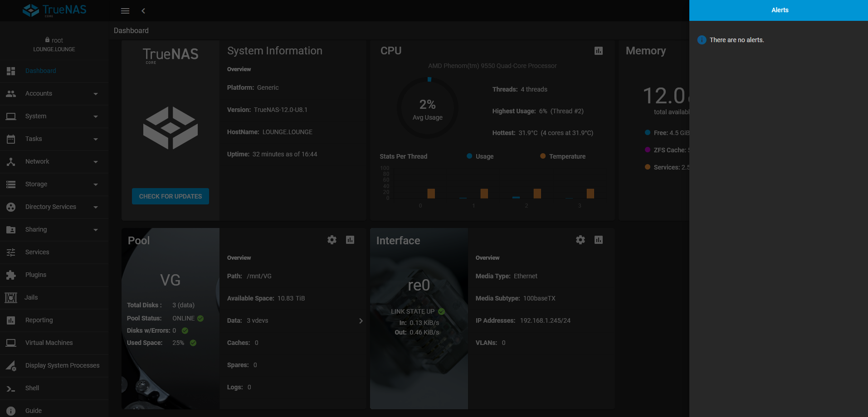
Task: Expand the Storage menu arrow
Action: point(96,184)
